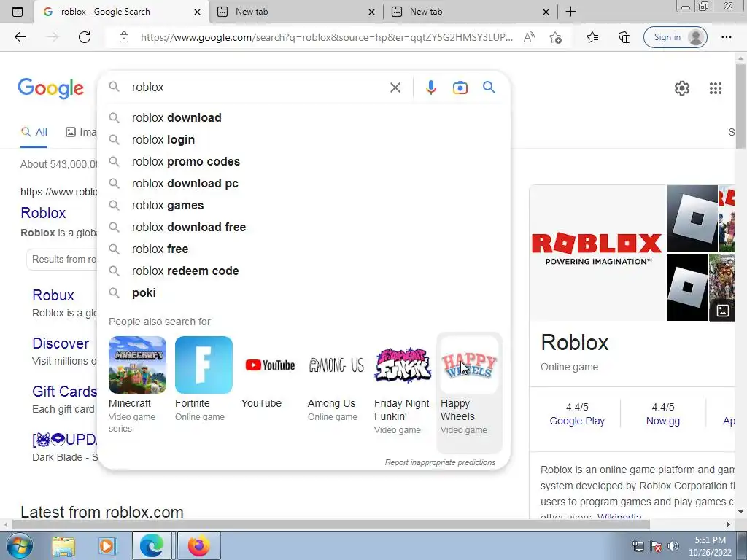
Task: Open Action Center flag tray icon
Action: point(656,546)
